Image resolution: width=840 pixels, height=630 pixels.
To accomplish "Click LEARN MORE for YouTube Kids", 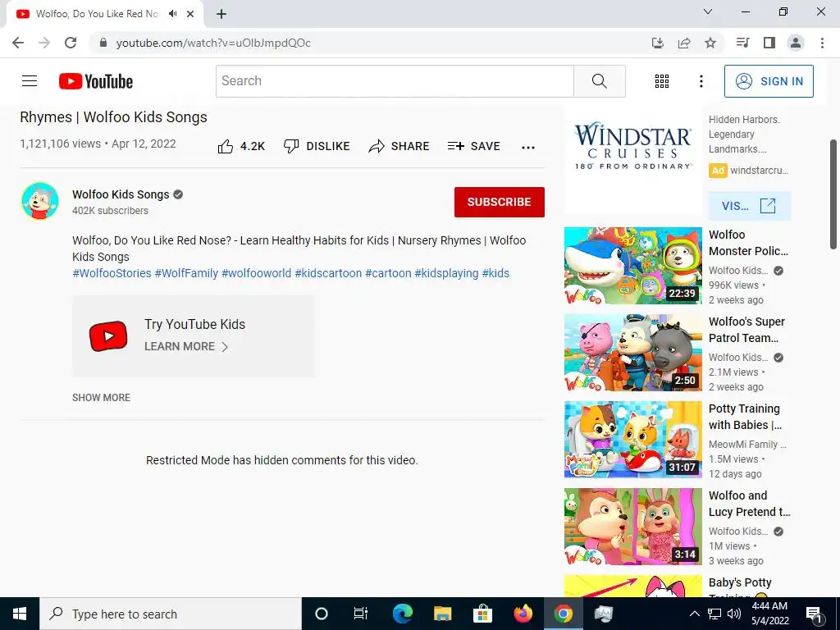I will click(x=186, y=347).
